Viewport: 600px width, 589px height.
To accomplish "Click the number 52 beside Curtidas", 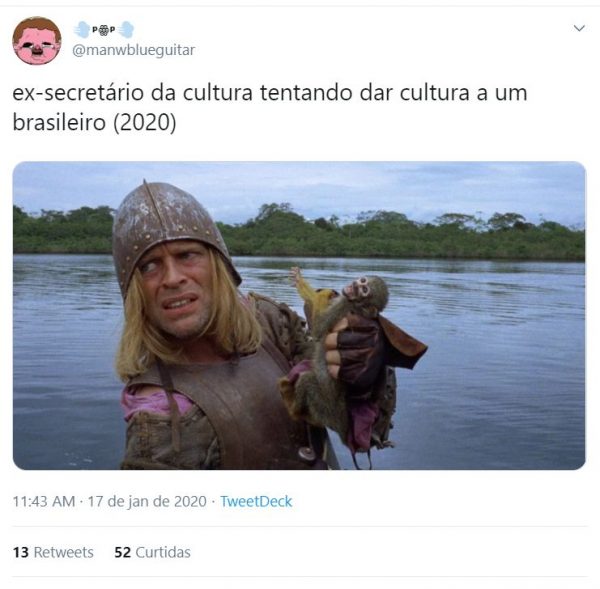I will tap(122, 552).
